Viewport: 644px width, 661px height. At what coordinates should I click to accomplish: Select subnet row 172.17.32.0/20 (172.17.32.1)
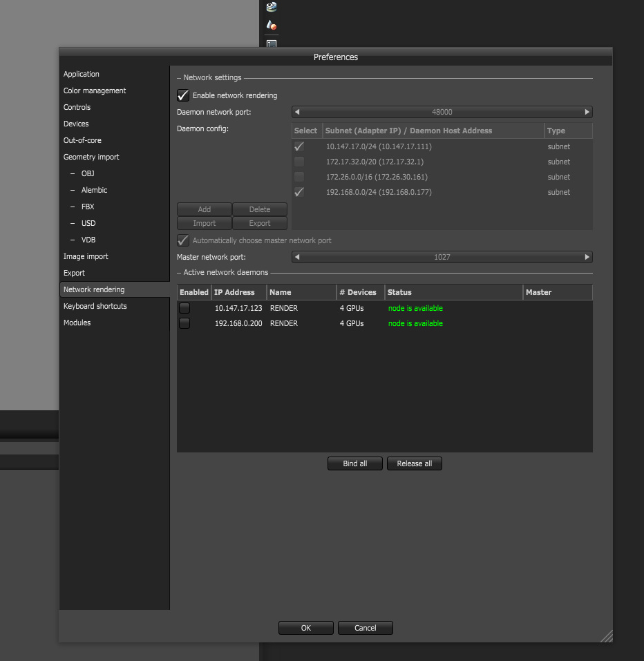442,162
